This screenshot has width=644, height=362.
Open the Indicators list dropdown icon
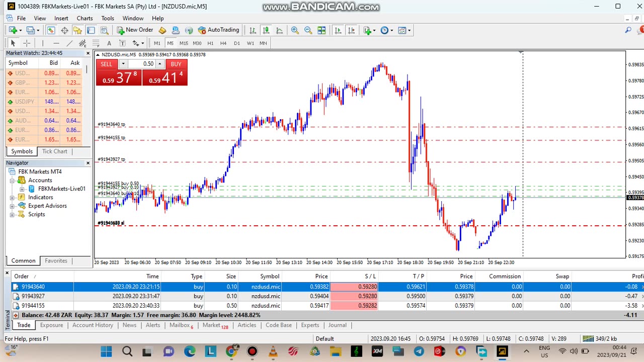point(369,30)
